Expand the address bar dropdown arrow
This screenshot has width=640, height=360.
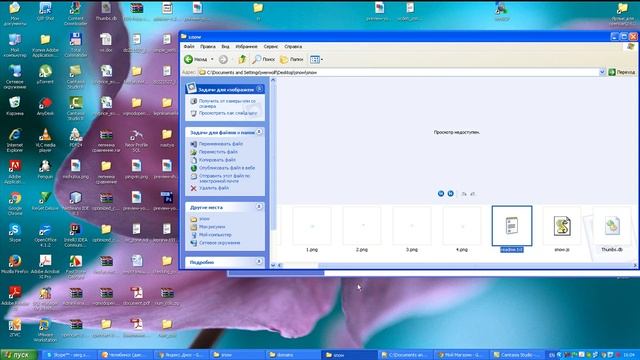pyautogui.click(x=602, y=72)
